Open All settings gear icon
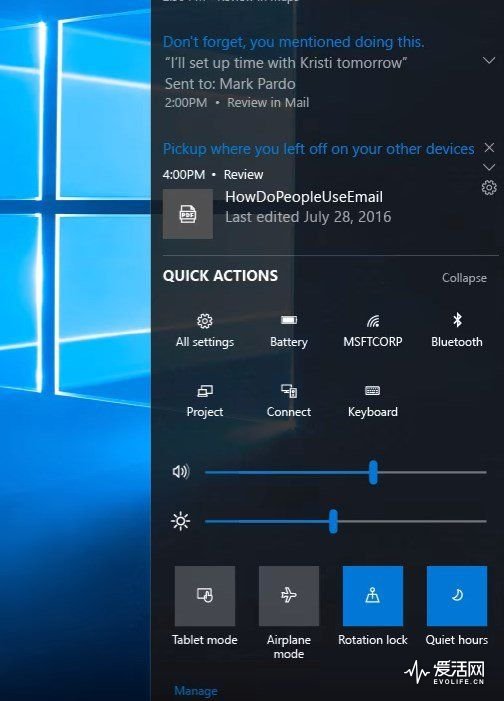The image size is (504, 701). [205, 321]
